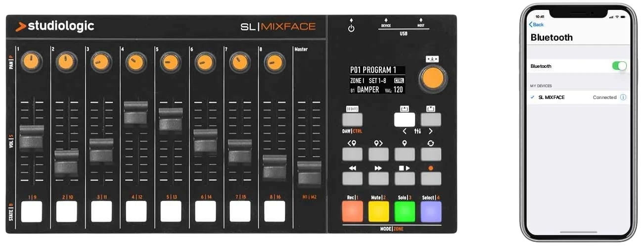Turn the channel 1 orange pan knob
The height and width of the screenshot is (252, 644).
coord(32,62)
